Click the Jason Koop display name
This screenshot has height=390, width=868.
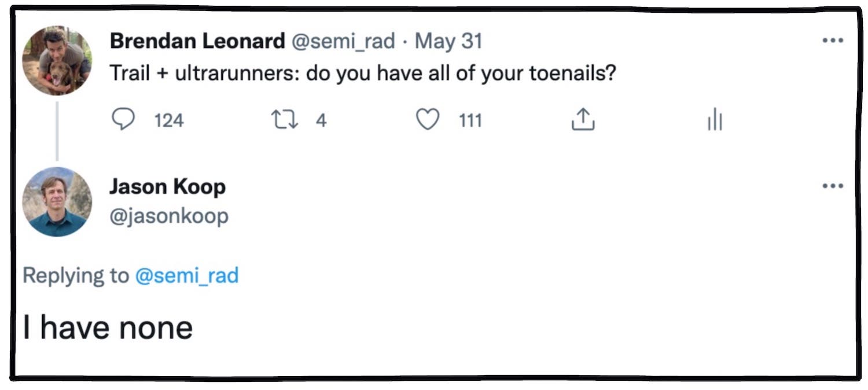coord(167,187)
